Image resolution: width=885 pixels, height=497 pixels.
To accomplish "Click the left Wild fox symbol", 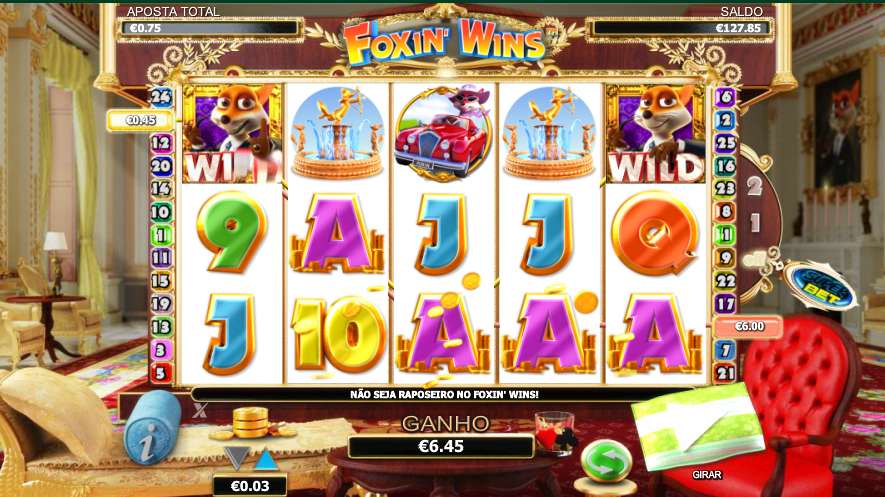I will [x=232, y=134].
